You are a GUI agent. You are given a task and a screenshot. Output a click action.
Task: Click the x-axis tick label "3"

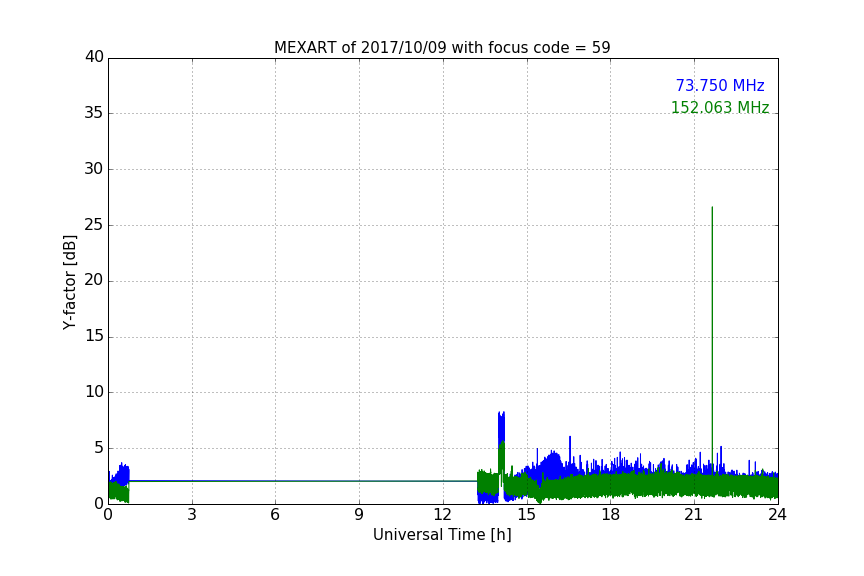pyautogui.click(x=192, y=515)
